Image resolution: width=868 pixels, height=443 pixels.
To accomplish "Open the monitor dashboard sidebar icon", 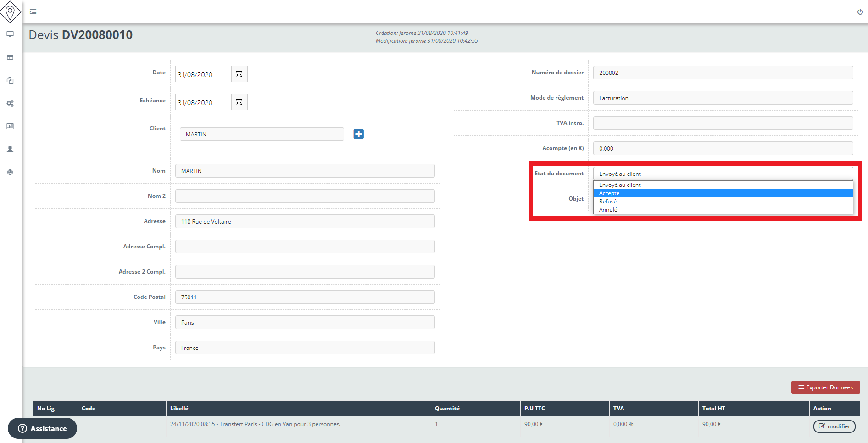I will [x=10, y=34].
